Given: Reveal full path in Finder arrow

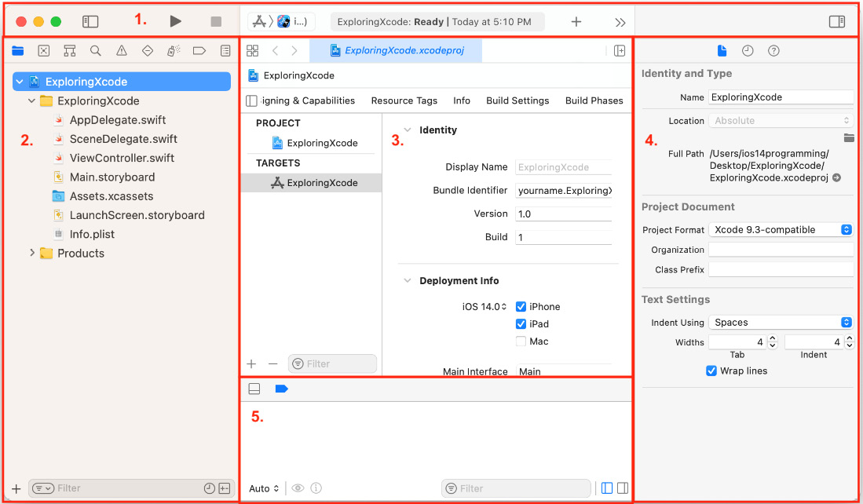Looking at the screenshot, I should [836, 177].
